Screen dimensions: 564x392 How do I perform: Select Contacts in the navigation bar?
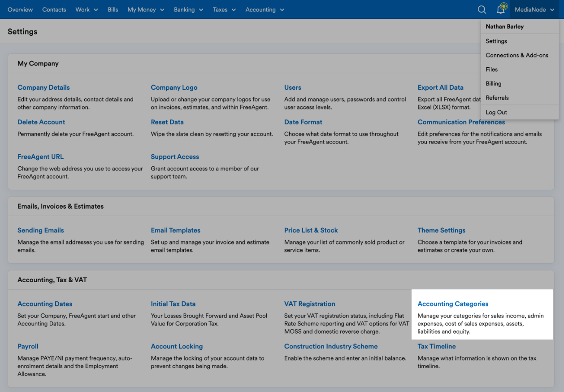pyautogui.click(x=54, y=9)
